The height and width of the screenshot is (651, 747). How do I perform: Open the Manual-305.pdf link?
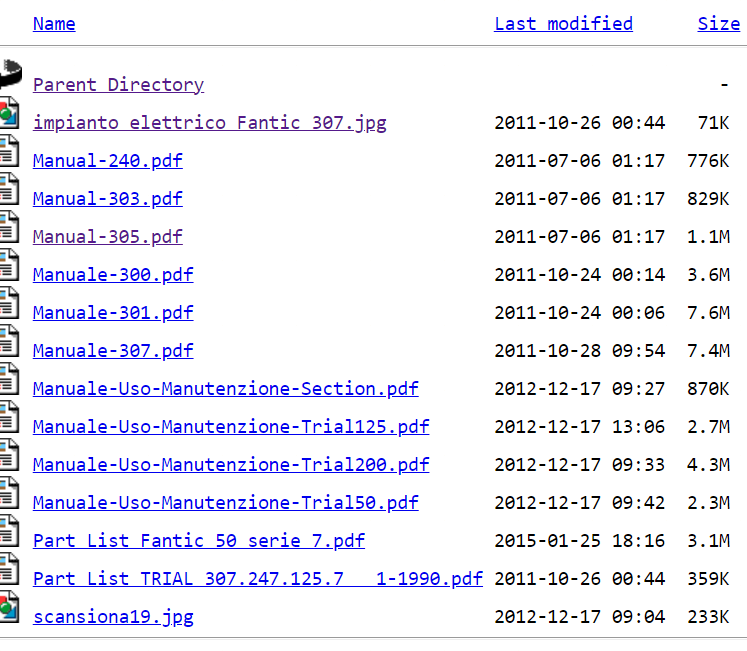107,237
